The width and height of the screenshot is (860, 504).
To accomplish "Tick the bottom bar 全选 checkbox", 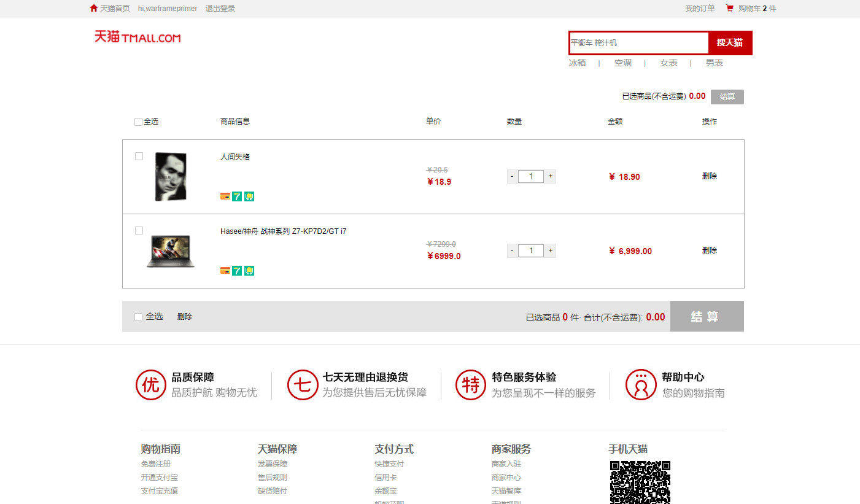I will point(138,317).
